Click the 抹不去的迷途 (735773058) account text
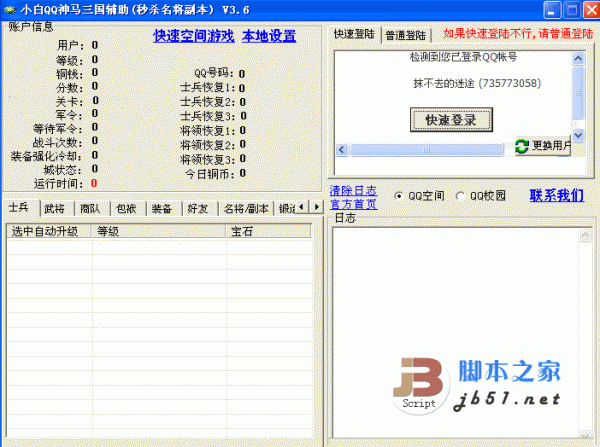600x447 pixels. (x=477, y=83)
